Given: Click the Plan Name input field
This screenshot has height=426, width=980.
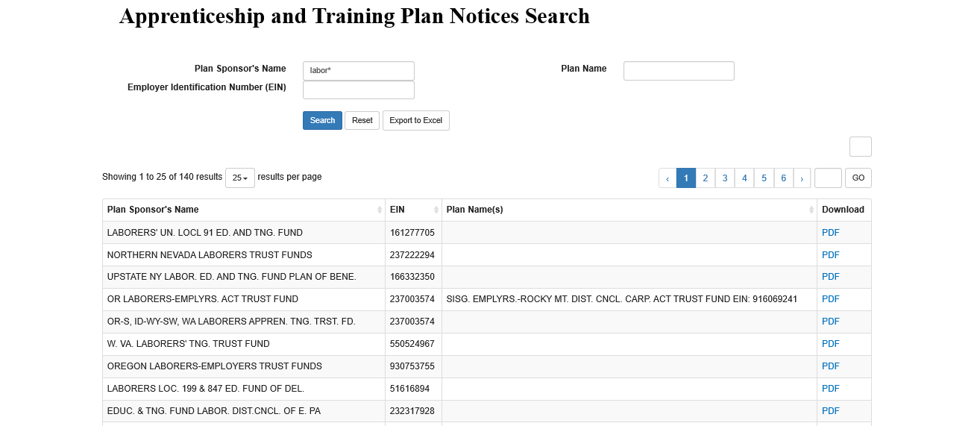Looking at the screenshot, I should coord(679,70).
